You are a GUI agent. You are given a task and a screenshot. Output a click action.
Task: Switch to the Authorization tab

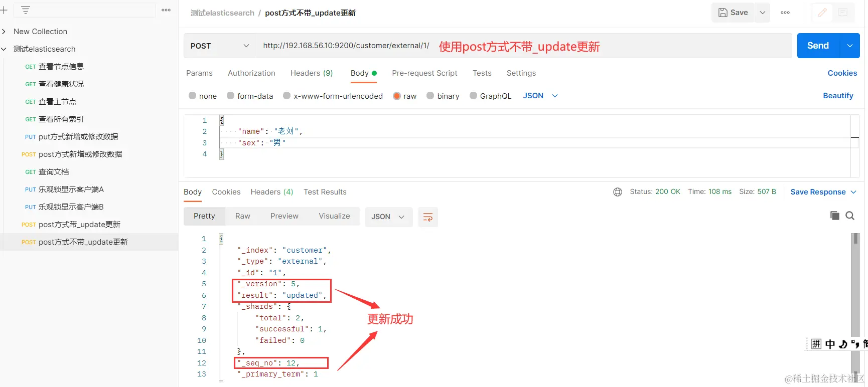pos(251,73)
